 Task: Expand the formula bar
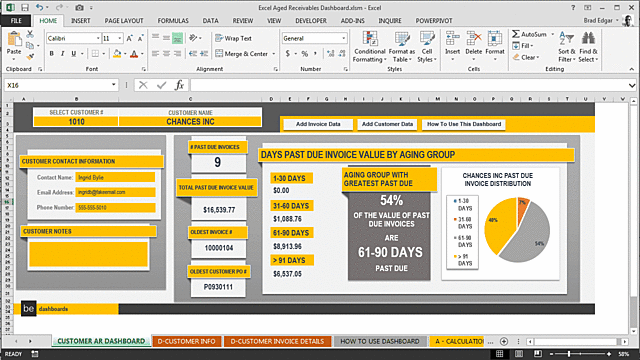point(632,85)
